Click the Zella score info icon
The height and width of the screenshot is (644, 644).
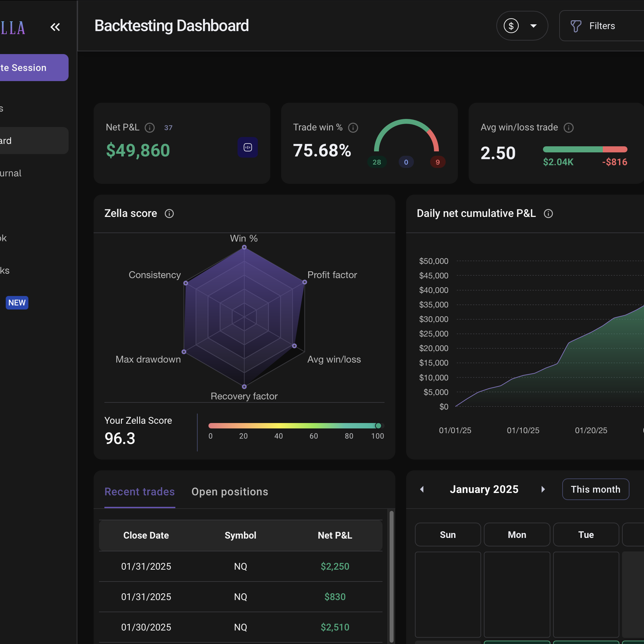(169, 214)
